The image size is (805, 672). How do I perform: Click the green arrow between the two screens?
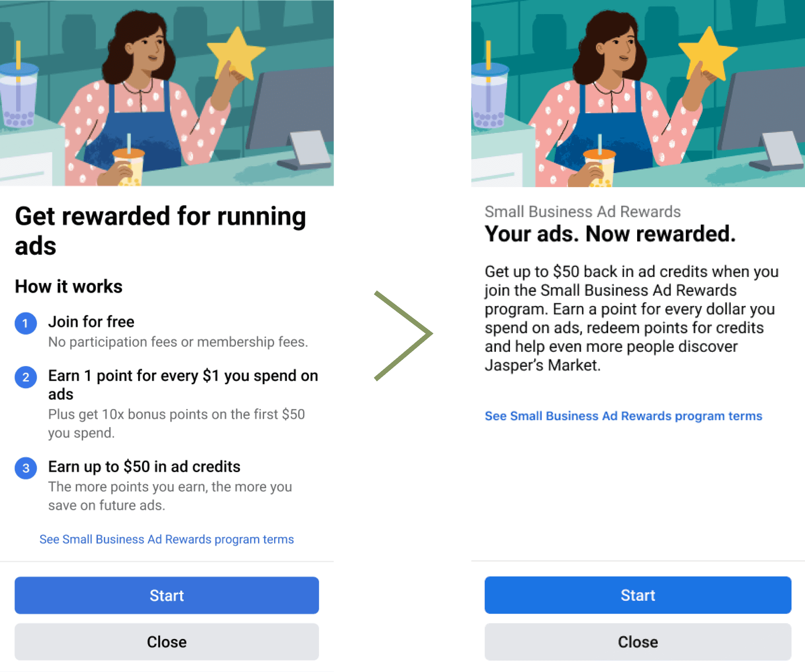tap(403, 335)
